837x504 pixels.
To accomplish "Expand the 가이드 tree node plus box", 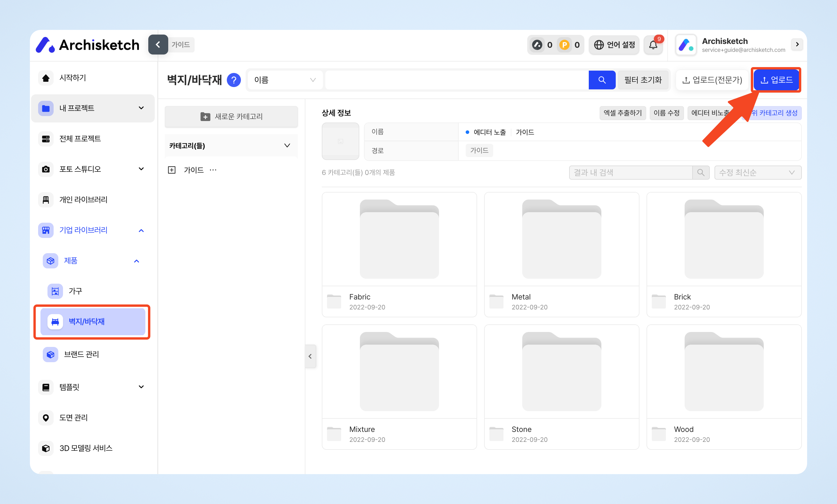I will pyautogui.click(x=172, y=170).
